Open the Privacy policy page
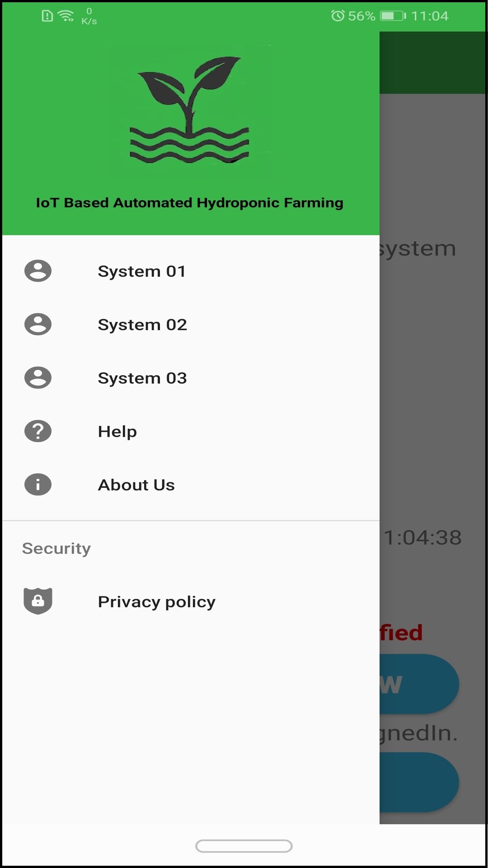The image size is (488, 868). tap(157, 601)
